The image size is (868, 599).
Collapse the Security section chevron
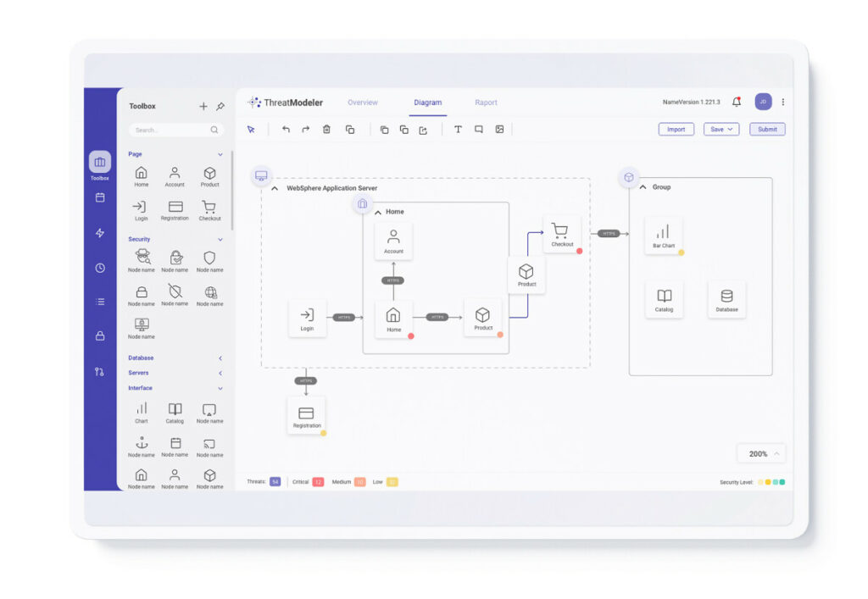pyautogui.click(x=220, y=240)
